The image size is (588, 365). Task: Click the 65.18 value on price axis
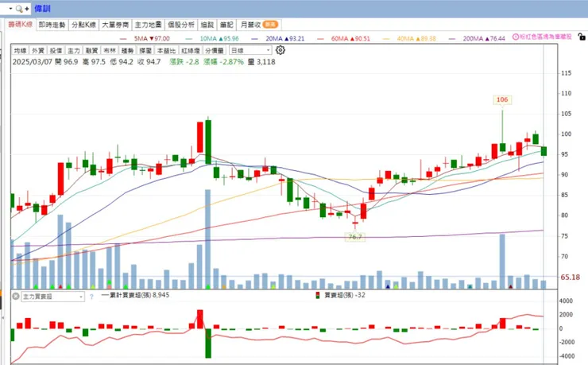pyautogui.click(x=571, y=278)
